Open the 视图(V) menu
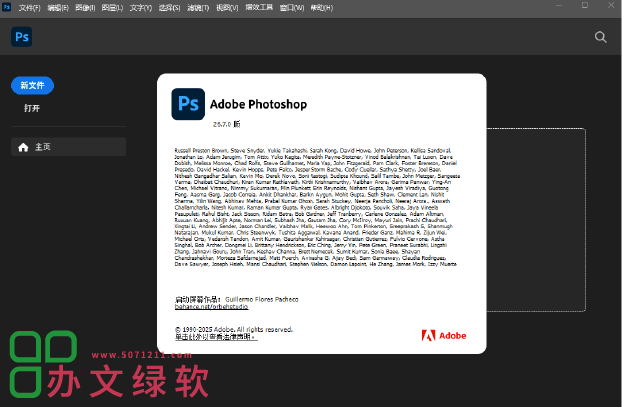 pos(227,8)
